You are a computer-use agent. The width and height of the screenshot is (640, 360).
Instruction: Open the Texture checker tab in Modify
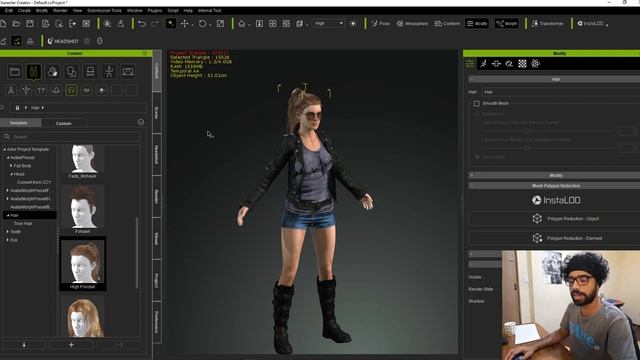click(x=522, y=64)
